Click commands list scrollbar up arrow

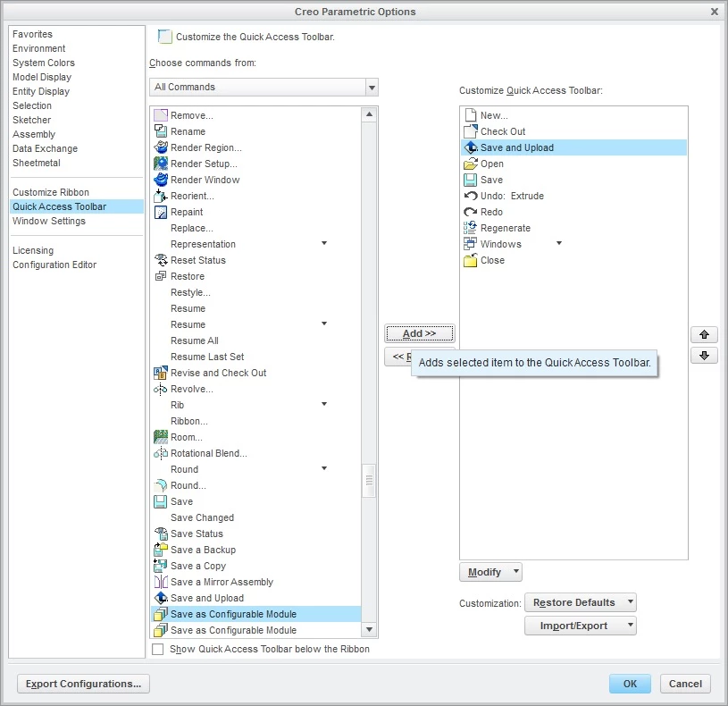[369, 114]
